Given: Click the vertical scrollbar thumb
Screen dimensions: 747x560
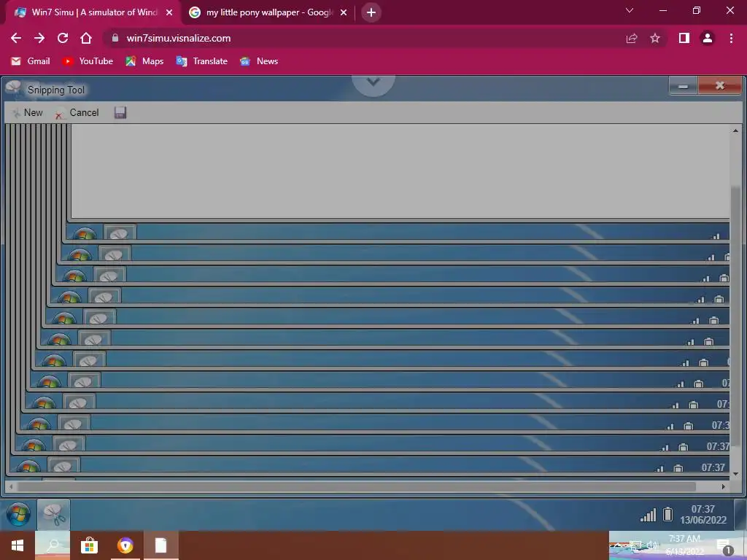Looking at the screenshot, I should pos(735,315).
